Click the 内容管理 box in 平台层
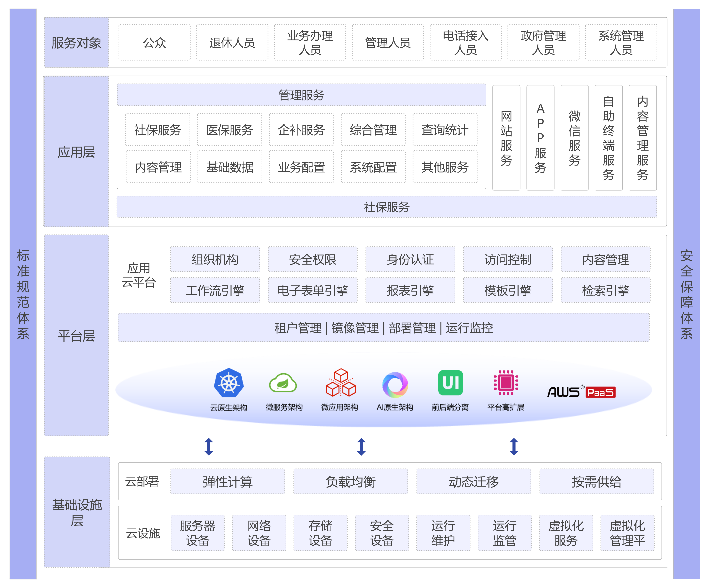The image size is (709, 588). (606, 259)
